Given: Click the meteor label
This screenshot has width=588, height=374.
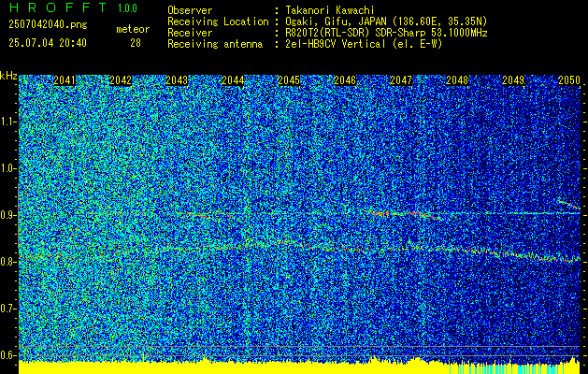Looking at the screenshot, I should coord(133,29).
